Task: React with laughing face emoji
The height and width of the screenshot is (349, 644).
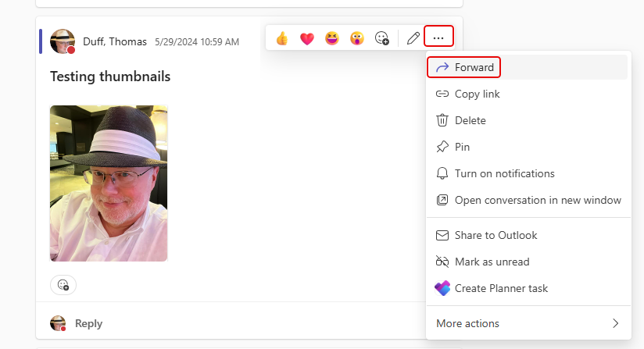Action: 332,38
